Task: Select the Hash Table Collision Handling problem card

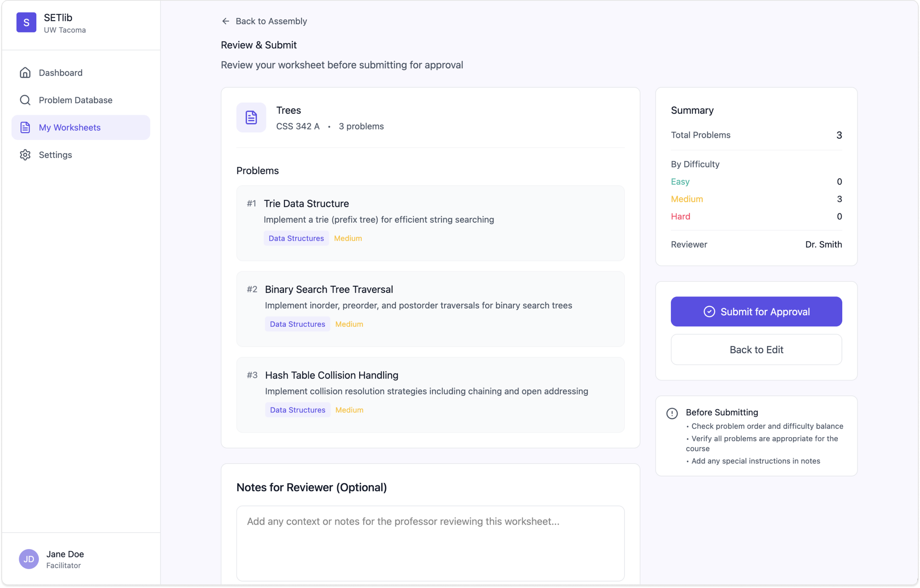Action: (430, 395)
